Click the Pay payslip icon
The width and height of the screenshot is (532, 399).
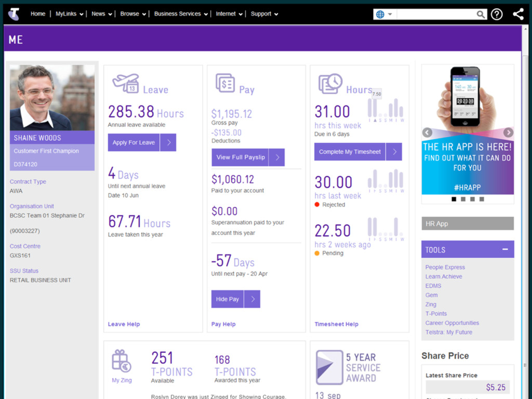pos(225,83)
